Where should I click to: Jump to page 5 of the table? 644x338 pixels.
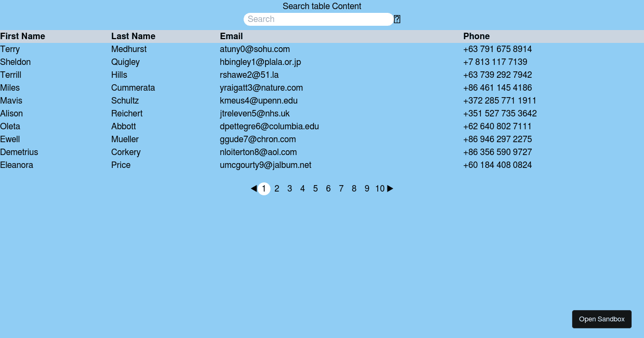click(x=316, y=189)
